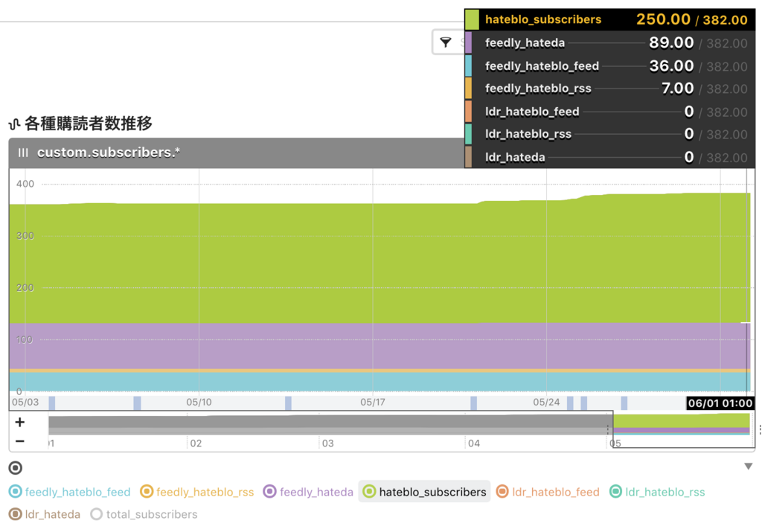Click feedly_hateda purple swatch in tooltip
This screenshot has width=762, height=532.
pyautogui.click(x=469, y=42)
